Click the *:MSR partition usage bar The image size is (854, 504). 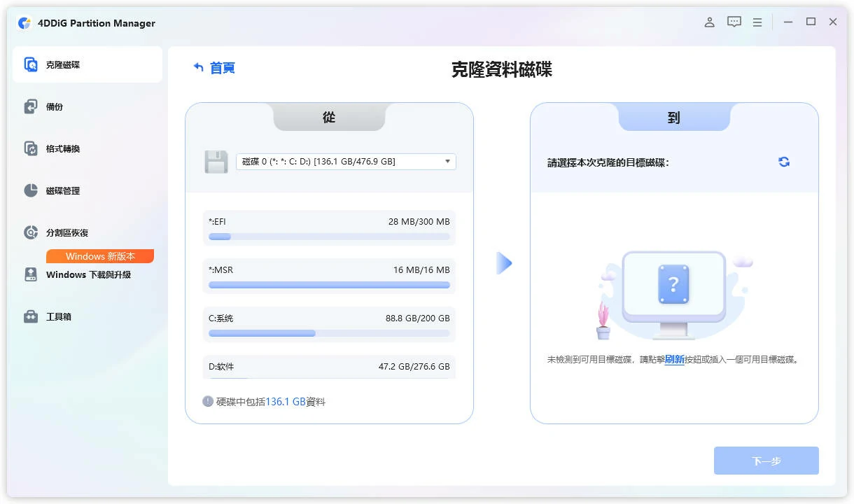pyautogui.click(x=329, y=285)
